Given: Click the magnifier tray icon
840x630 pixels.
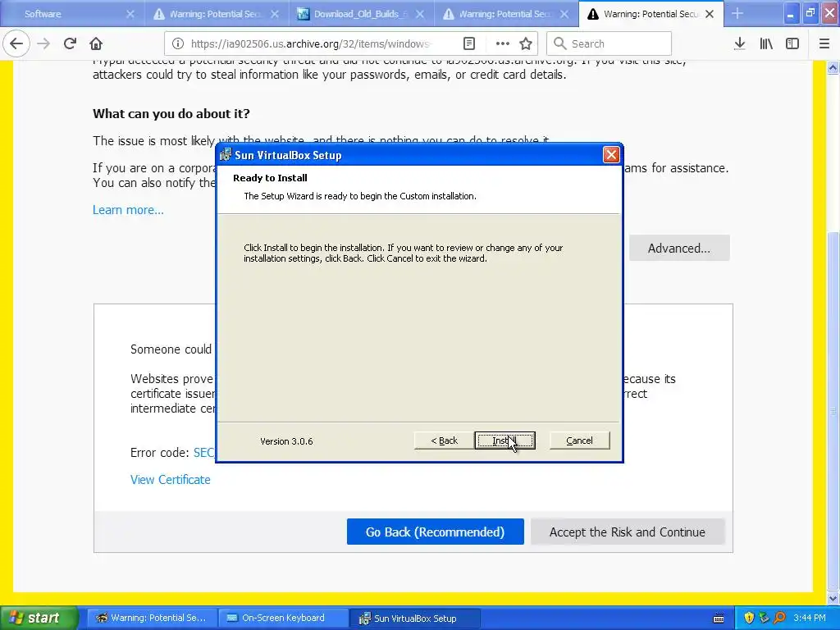Looking at the screenshot, I should [x=779, y=619].
